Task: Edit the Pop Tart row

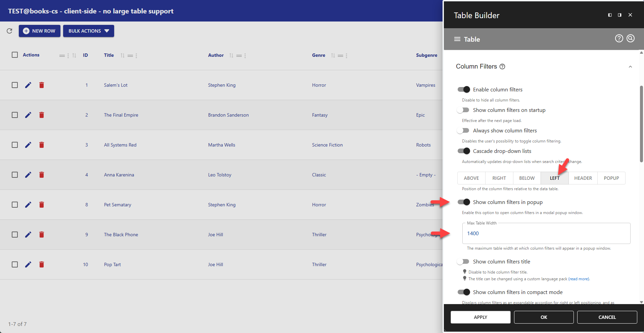Action: click(x=28, y=264)
